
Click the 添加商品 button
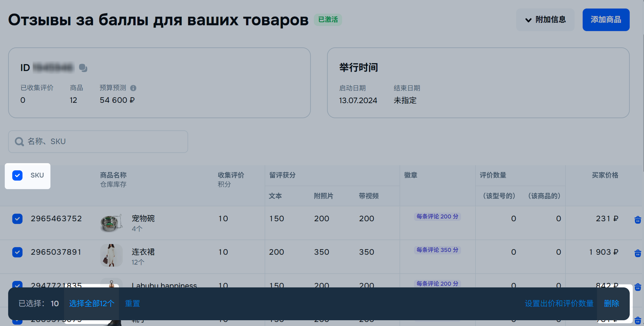(x=606, y=20)
